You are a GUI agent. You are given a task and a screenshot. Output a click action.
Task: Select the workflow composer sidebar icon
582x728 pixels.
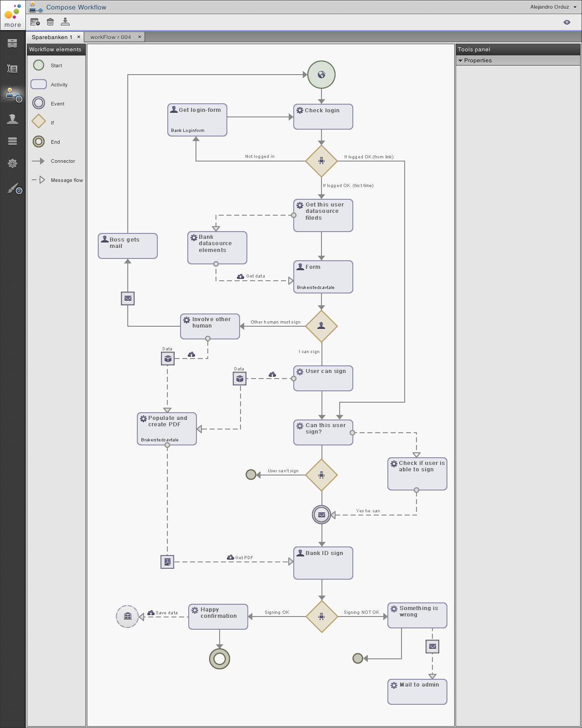tap(13, 94)
